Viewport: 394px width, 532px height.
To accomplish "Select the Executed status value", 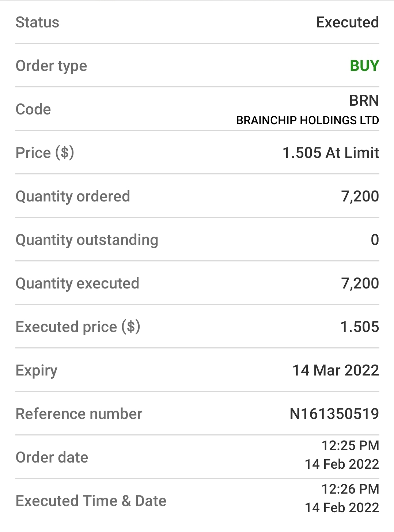I will [347, 22].
